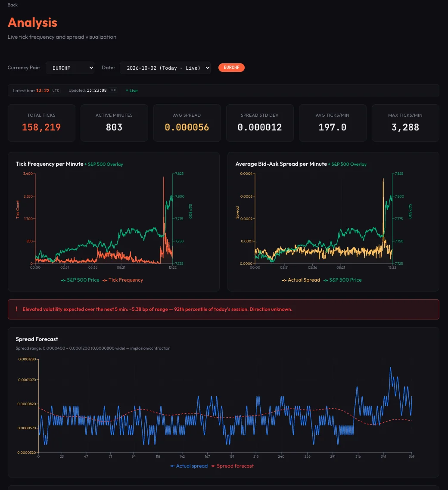Viewport: 448px width, 490px height.
Task: Click the S&P 500 Overlay label beside Tick Frequency title
Action: point(104,164)
